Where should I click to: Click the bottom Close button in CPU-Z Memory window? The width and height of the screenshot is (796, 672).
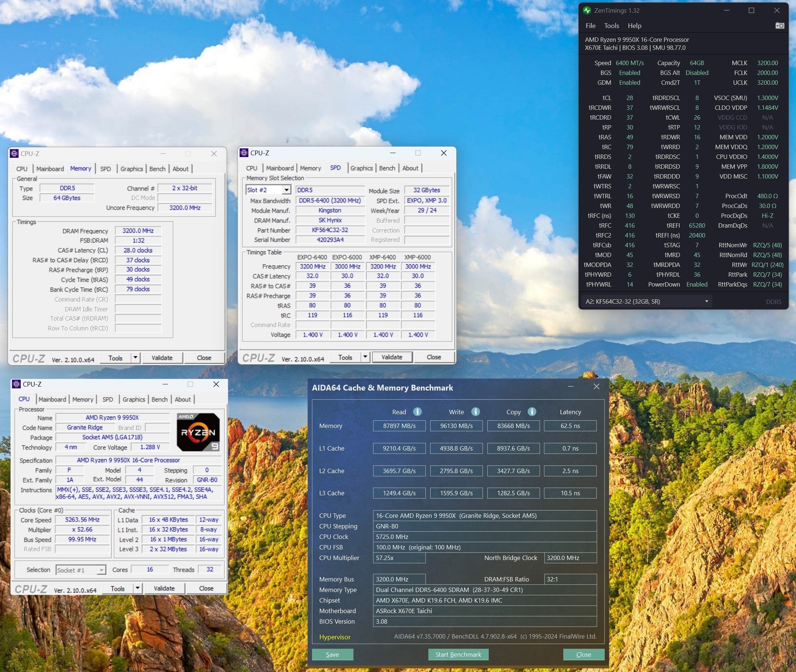pyautogui.click(x=204, y=358)
